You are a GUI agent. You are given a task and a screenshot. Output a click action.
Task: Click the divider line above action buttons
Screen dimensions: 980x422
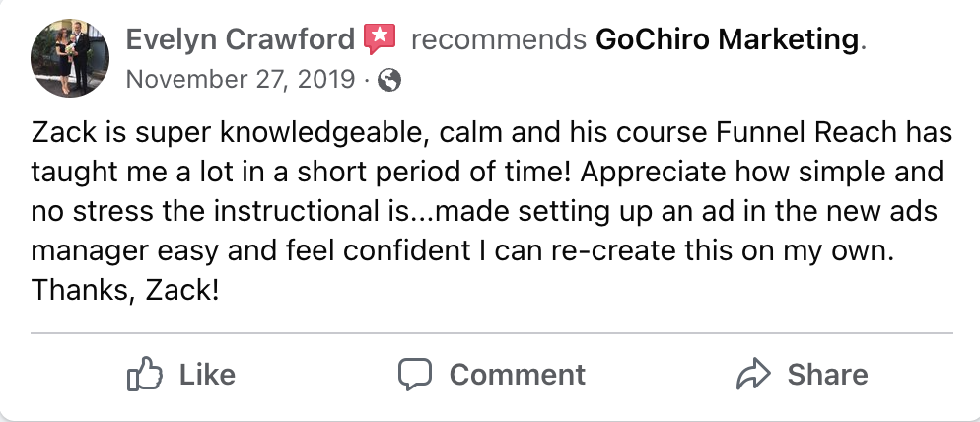[x=491, y=334]
